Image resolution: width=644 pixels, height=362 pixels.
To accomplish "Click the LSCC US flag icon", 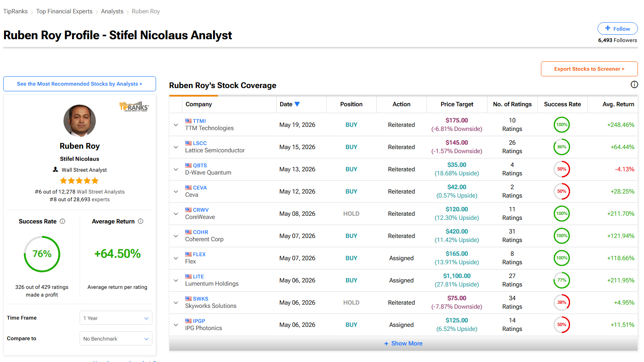I will [x=188, y=143].
